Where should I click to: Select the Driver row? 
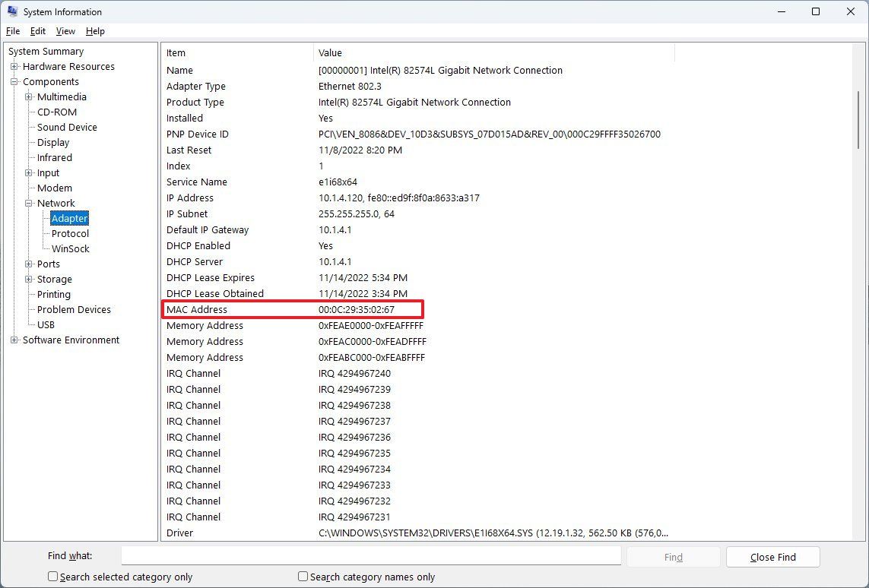(x=417, y=533)
